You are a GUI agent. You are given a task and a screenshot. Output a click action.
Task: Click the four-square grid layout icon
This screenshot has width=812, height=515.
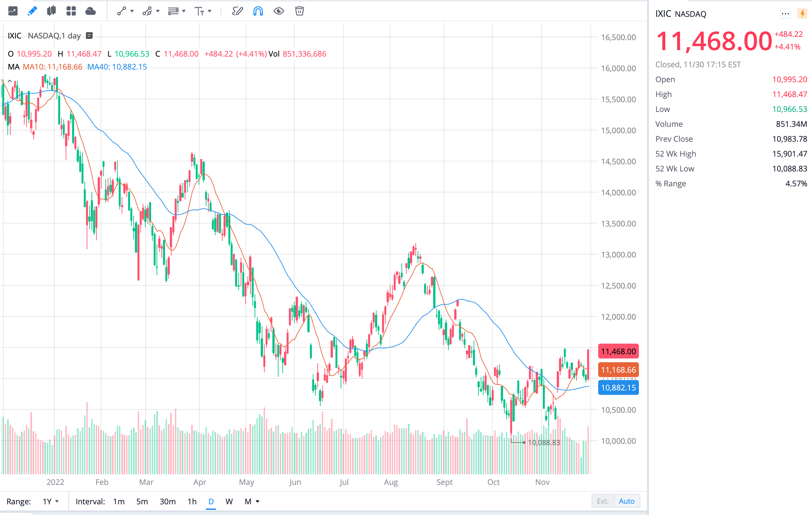pos(71,11)
